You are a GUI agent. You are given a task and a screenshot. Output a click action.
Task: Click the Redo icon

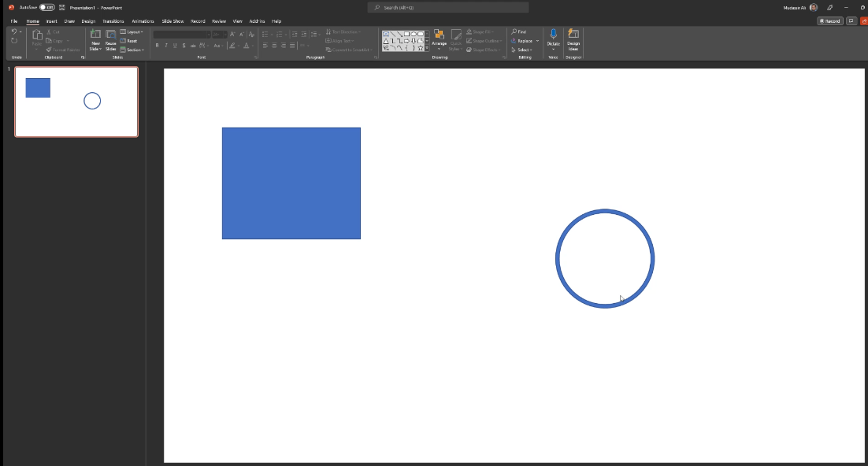(x=14, y=41)
